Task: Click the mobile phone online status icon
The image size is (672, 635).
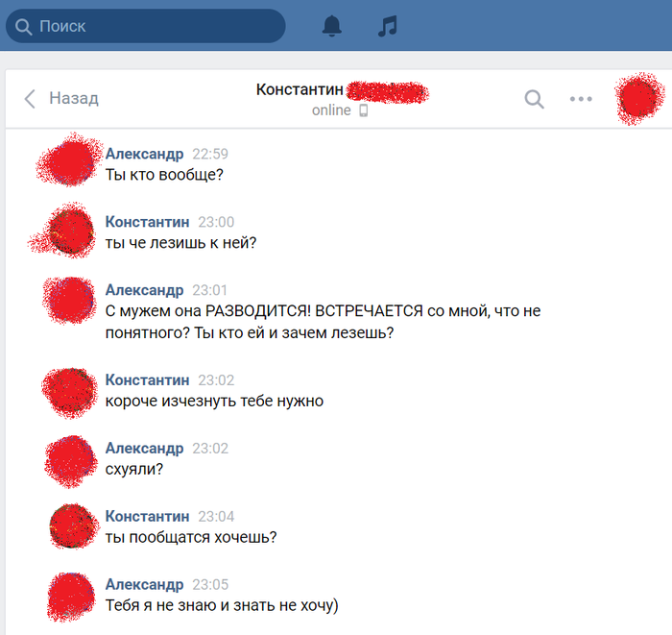Action: 364,110
